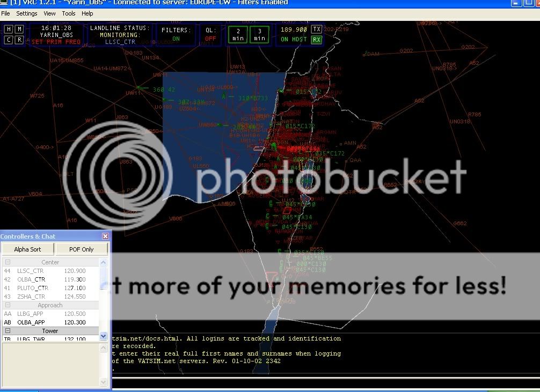This screenshot has height=392, width=540.
Task: Close the Controllers & Chat panel
Action: tap(105, 236)
